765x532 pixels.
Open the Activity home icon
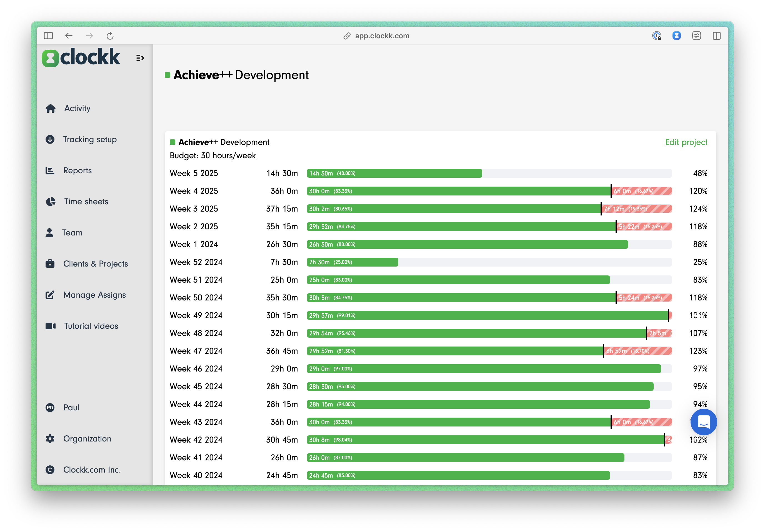click(50, 108)
